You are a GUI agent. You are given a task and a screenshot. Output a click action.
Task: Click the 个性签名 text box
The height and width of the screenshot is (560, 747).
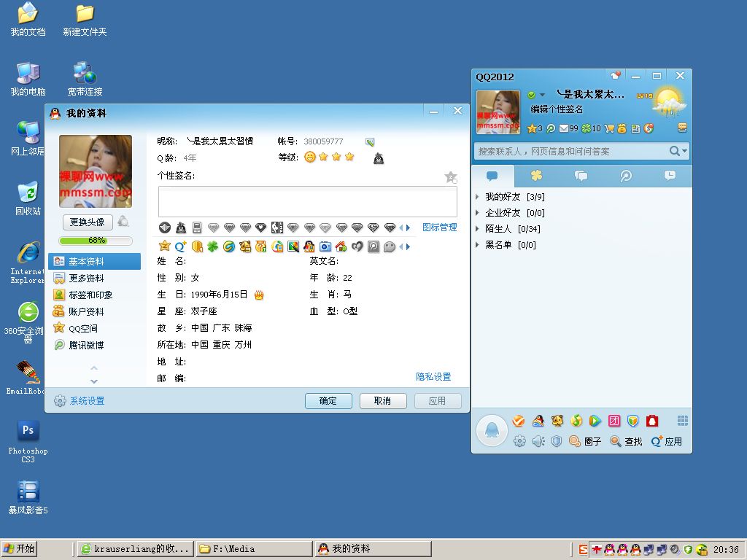coord(307,201)
